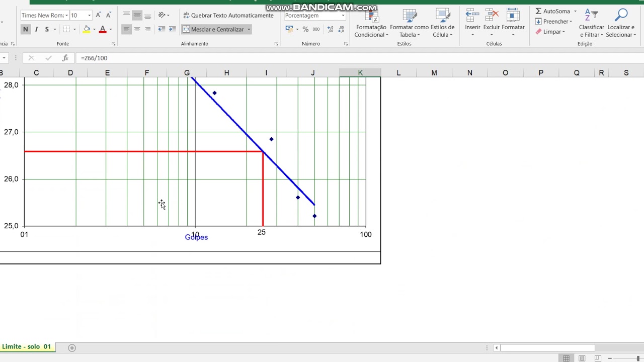This screenshot has height=362, width=644.
Task: Switch to Normal view icon
Action: (566, 358)
